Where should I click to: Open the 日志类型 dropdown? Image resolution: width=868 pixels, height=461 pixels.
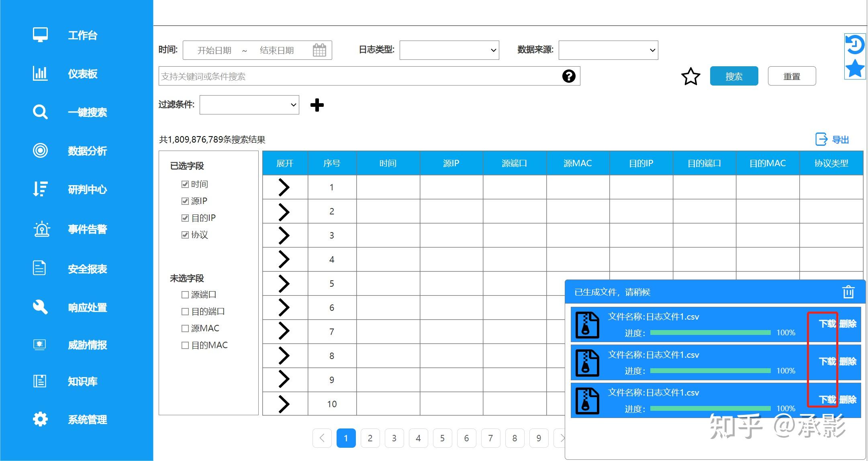[x=449, y=50]
